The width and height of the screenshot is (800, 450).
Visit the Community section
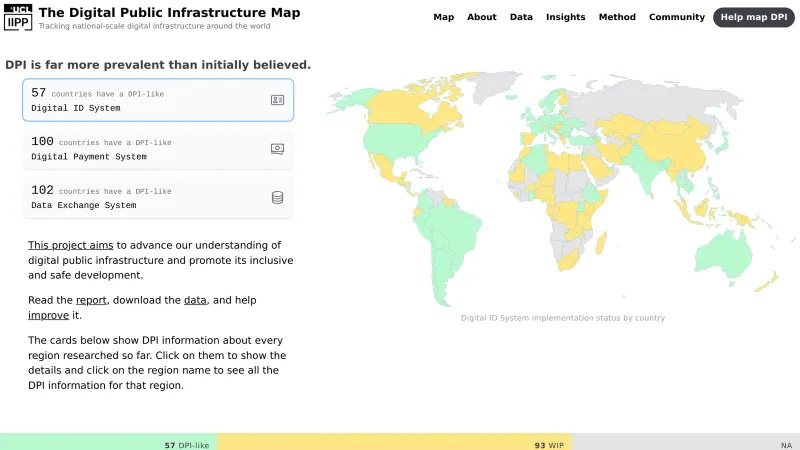677,17
